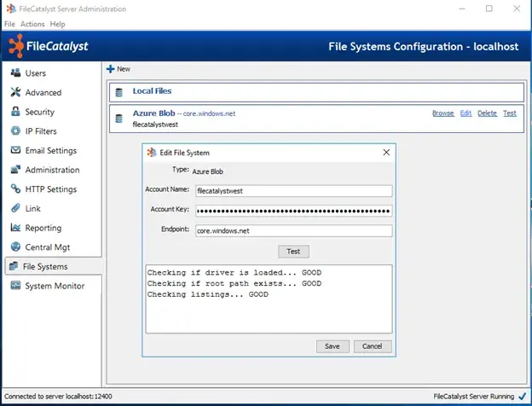Click 'Connected to server localhost:12400' status
532x406 pixels.
coord(58,397)
